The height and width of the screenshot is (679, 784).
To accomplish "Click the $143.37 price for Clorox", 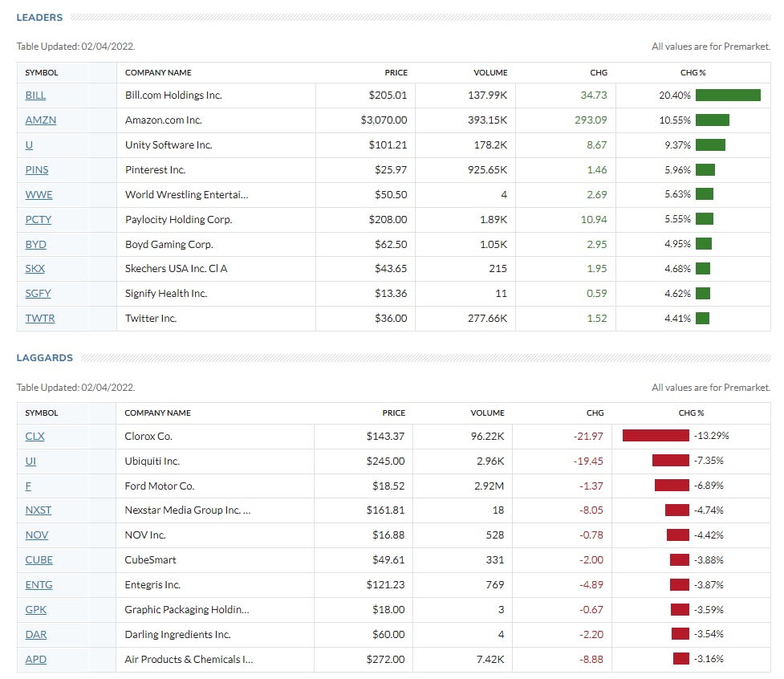I will pos(385,436).
